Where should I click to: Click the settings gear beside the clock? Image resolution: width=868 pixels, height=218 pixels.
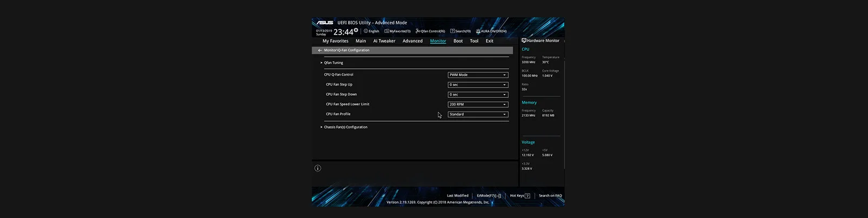click(356, 30)
